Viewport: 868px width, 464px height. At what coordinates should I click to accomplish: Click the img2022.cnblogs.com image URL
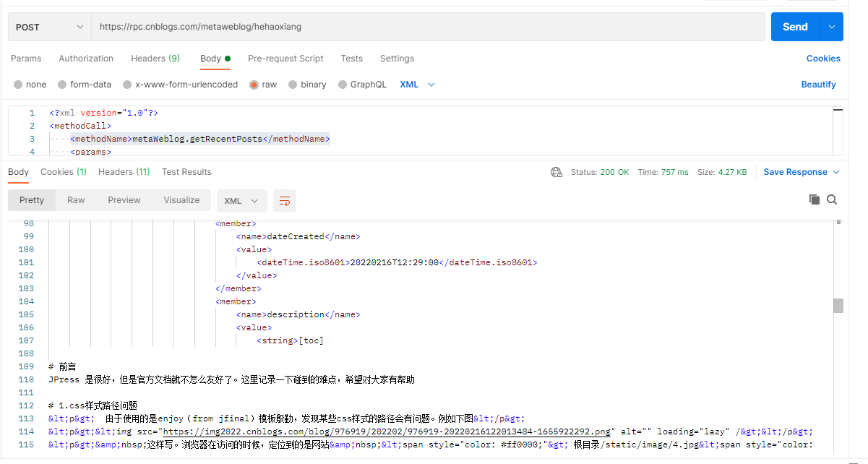click(x=386, y=431)
